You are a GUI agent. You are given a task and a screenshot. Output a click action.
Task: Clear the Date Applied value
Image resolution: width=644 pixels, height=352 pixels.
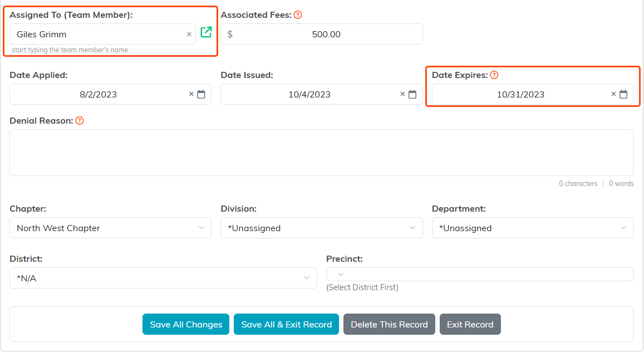[x=191, y=94]
